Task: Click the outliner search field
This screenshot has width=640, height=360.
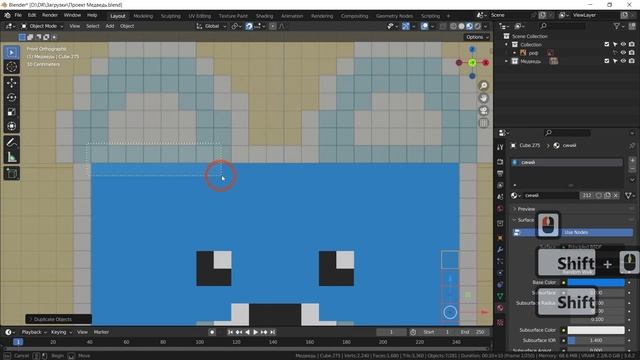Action: [562, 26]
